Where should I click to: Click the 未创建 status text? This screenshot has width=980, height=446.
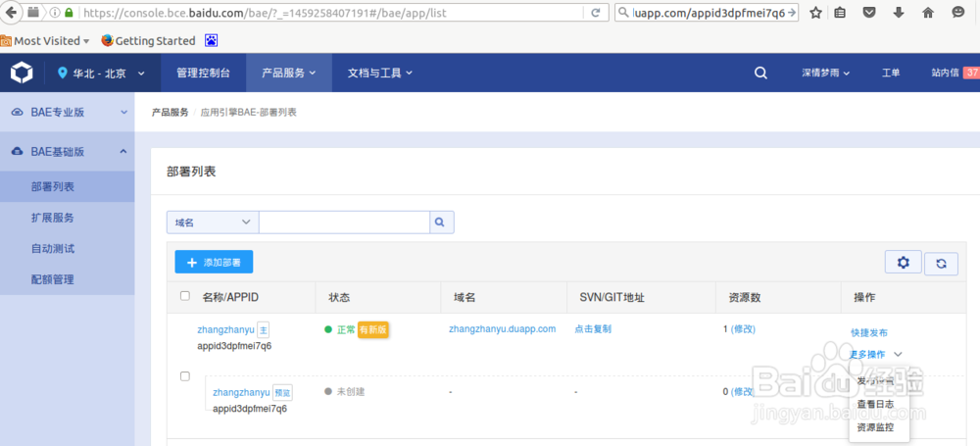click(351, 391)
